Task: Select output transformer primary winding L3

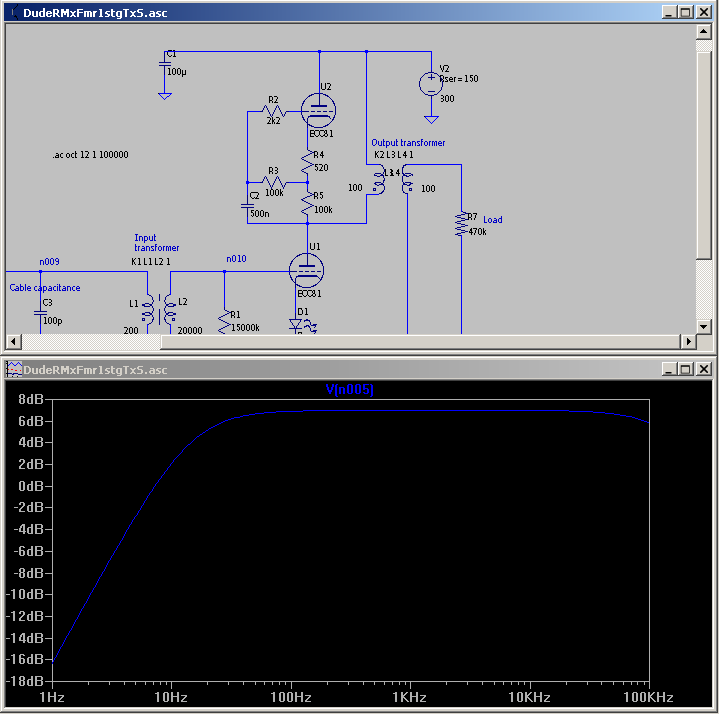Action: point(379,180)
